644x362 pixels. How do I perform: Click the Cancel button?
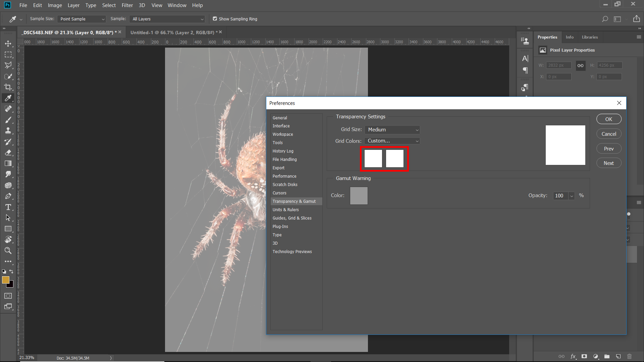(x=608, y=133)
